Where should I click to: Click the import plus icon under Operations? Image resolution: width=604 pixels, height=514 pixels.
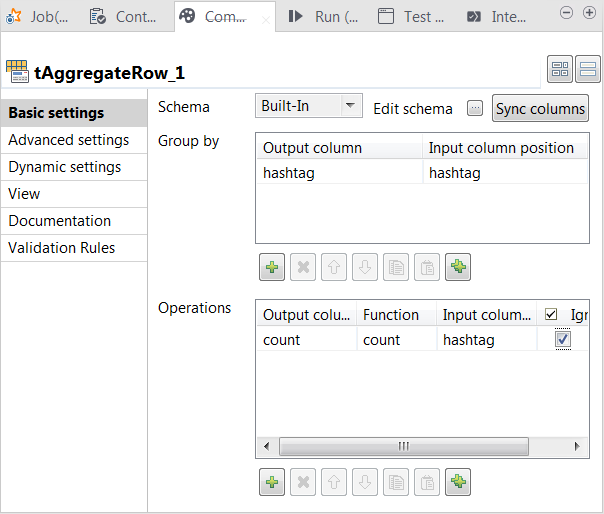458,483
